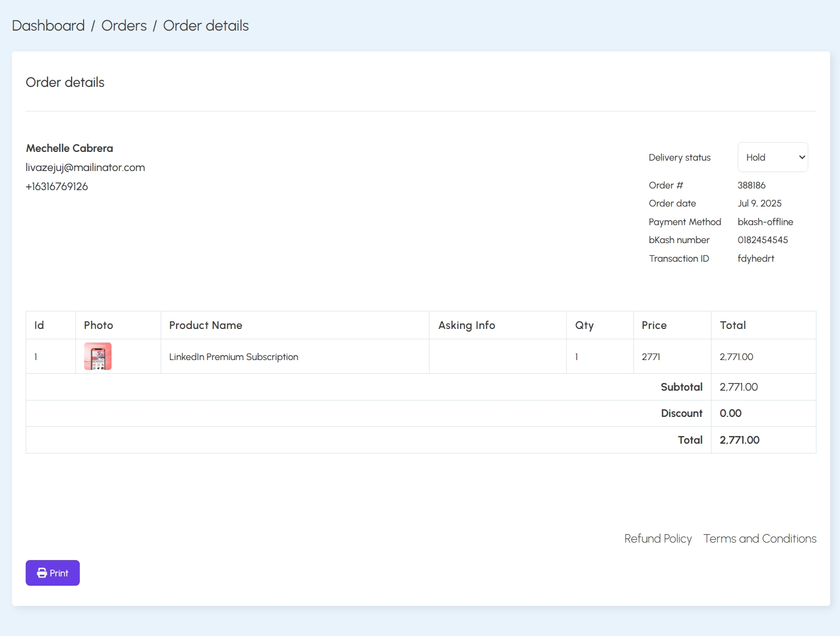This screenshot has height=636, width=840.
Task: Click customer name Mechelle Cabrera
Action: tap(69, 148)
